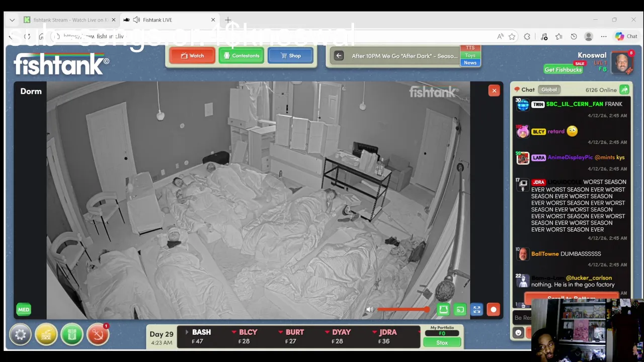Click @tucker_carlson mention in chat
Image resolution: width=644 pixels, height=362 pixels.
[589, 278]
